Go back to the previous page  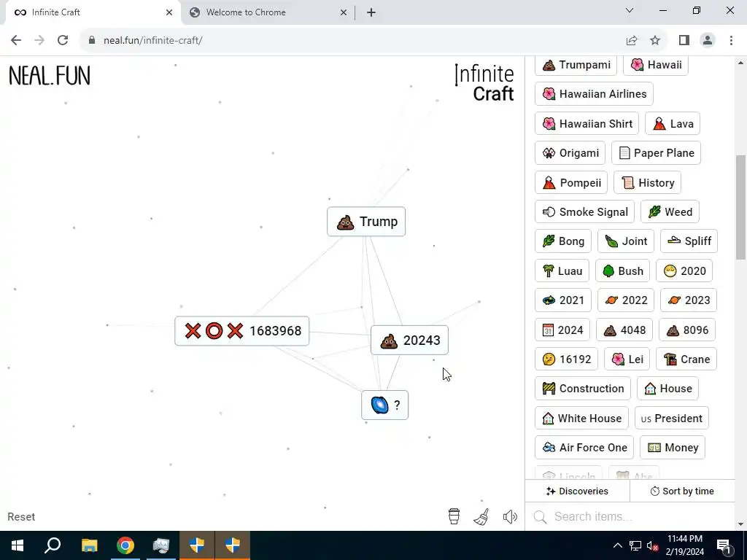pos(16,41)
